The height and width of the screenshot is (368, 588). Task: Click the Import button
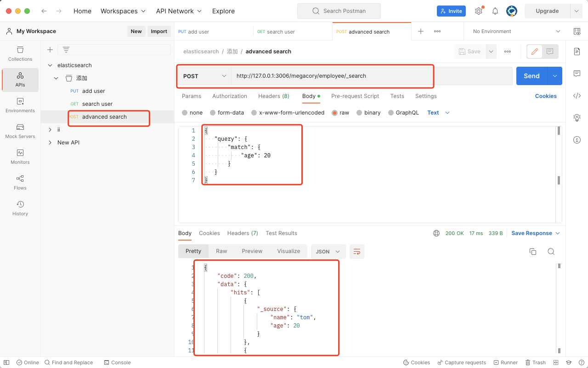coord(159,31)
